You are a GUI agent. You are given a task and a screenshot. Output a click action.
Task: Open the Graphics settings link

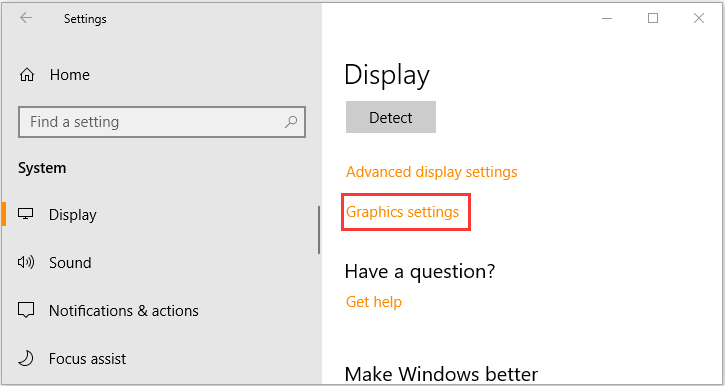tap(402, 212)
